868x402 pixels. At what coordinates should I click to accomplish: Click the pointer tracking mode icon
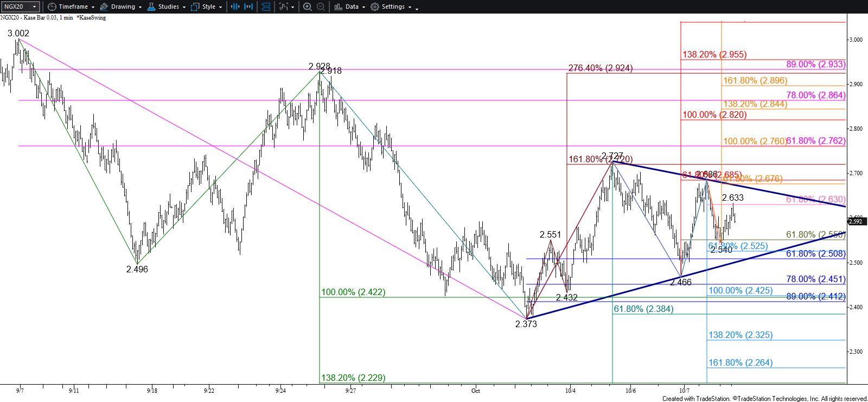283,7
